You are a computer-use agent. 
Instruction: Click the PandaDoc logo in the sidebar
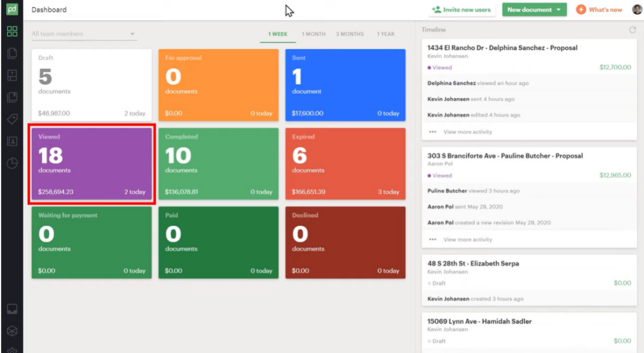tap(12, 9)
